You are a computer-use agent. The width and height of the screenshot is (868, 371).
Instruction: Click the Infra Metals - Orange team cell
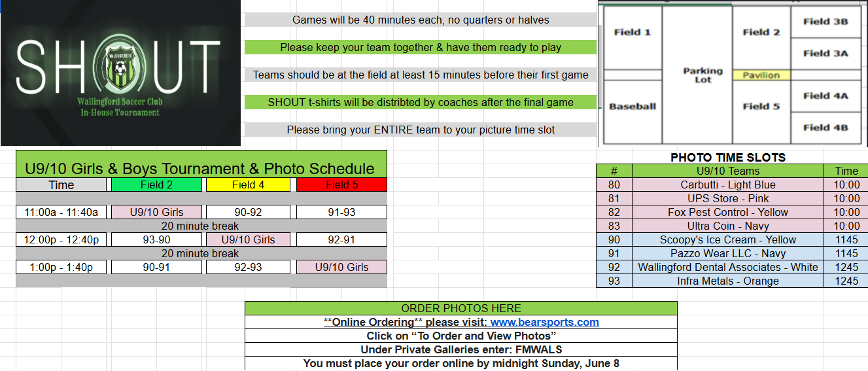click(728, 281)
